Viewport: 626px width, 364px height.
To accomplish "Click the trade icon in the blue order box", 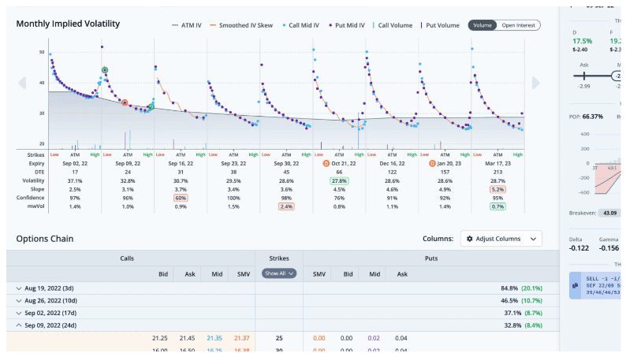I will [x=576, y=285].
